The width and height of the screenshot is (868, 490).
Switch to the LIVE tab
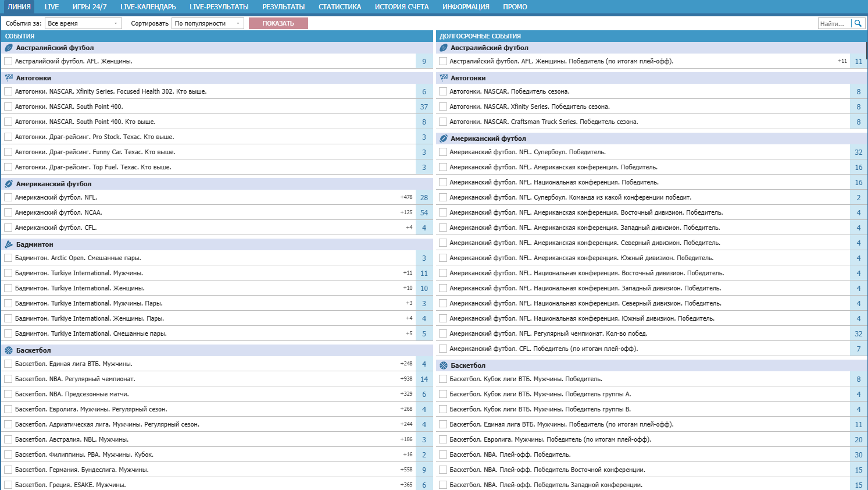(52, 7)
